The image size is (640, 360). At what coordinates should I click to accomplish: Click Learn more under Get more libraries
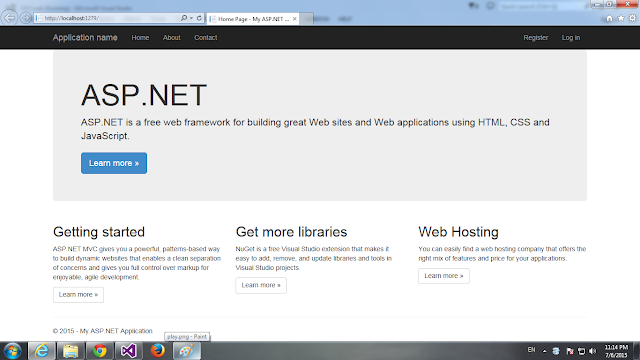[261, 285]
